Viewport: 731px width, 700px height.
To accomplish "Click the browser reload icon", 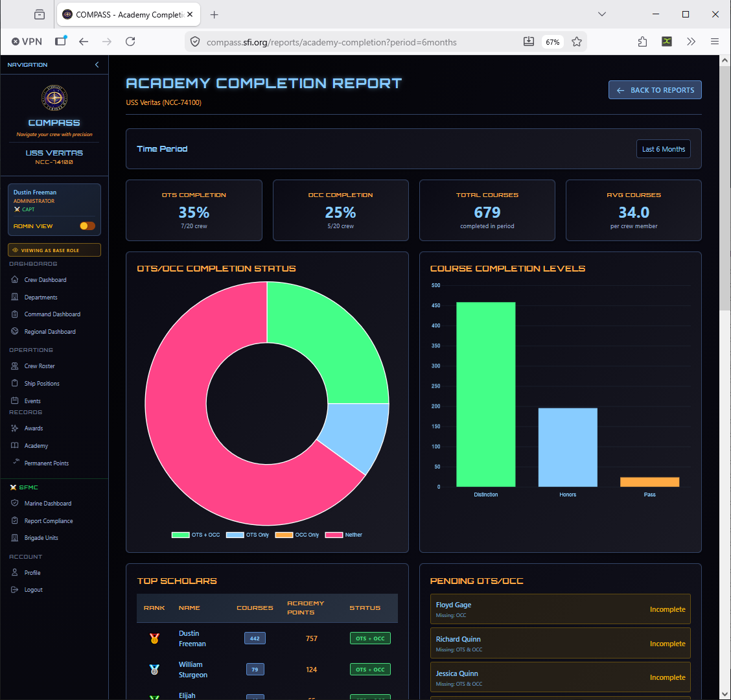I will [x=130, y=41].
